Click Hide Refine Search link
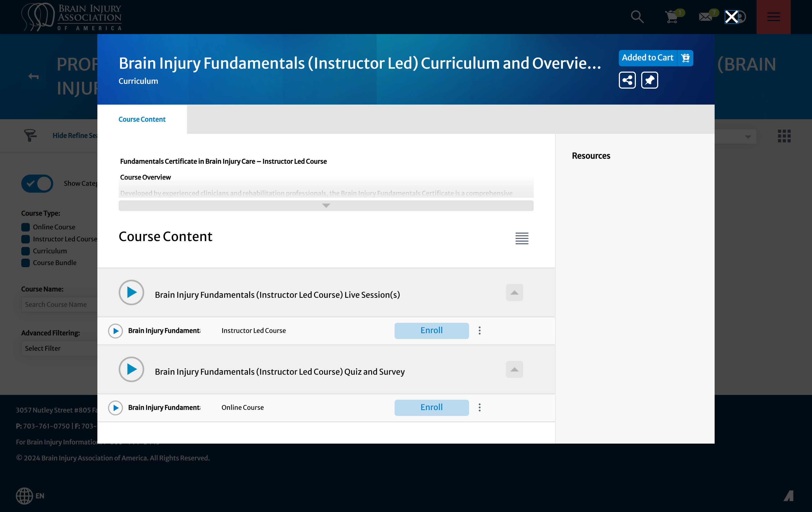Screen dimensions: 812x512 click(x=75, y=136)
